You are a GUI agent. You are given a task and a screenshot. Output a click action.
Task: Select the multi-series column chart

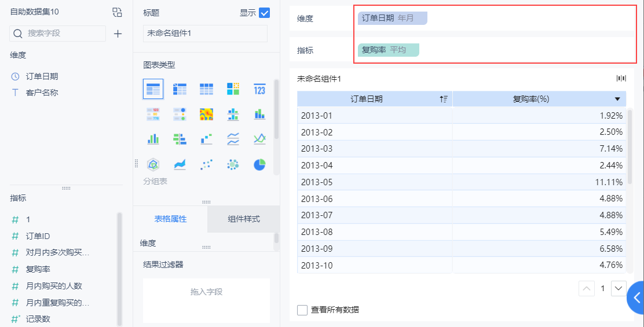pos(153,139)
